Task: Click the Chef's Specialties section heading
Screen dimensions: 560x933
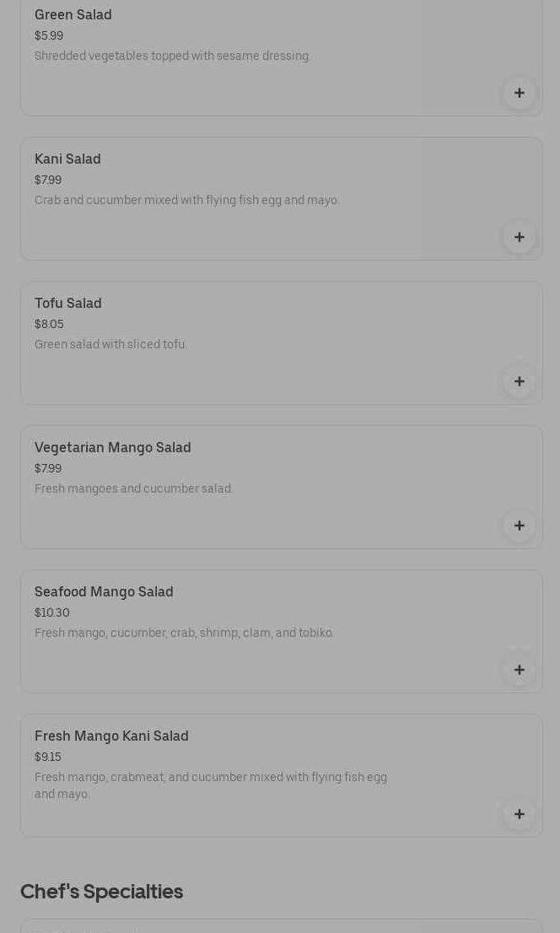Action: coord(101,892)
